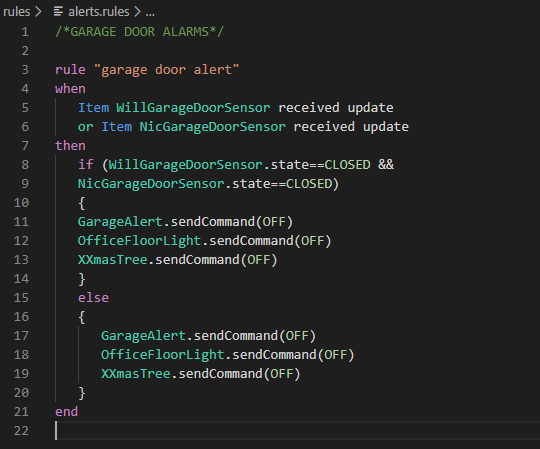
Task: Click the when keyword
Action: (70, 89)
